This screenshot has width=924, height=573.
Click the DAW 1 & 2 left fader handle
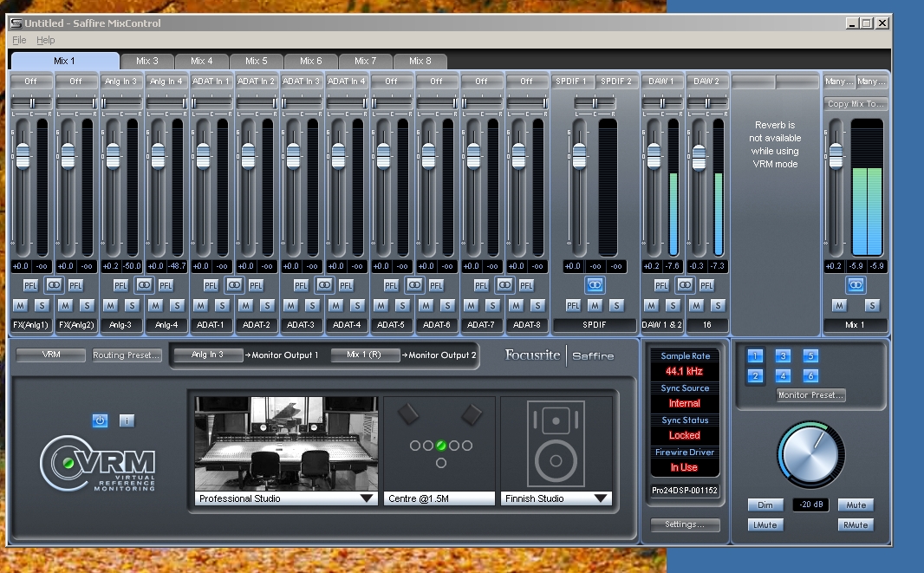pos(654,156)
